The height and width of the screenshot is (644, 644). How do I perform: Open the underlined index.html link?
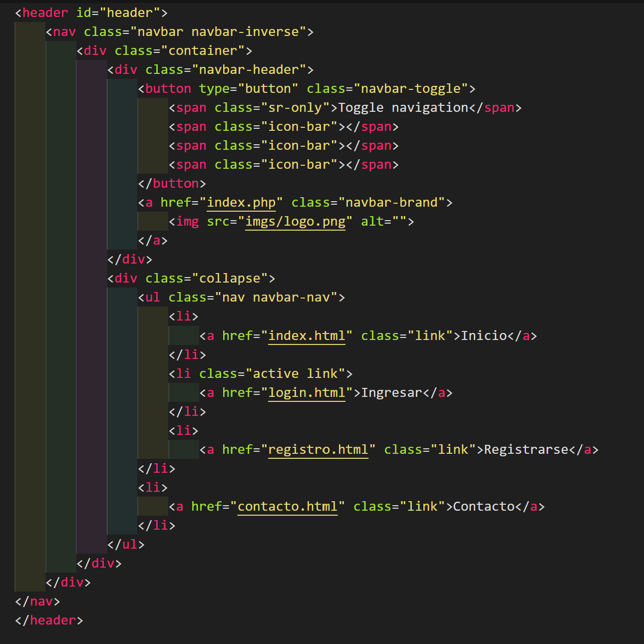coord(307,336)
